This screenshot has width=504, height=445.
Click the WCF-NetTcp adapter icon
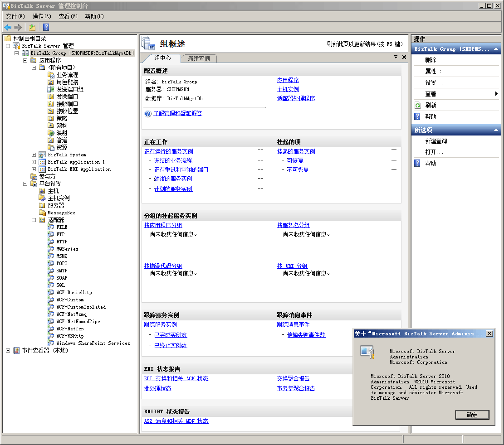(51, 329)
